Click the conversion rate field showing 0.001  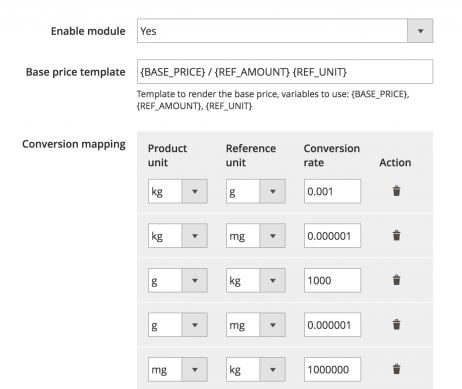pyautogui.click(x=332, y=191)
